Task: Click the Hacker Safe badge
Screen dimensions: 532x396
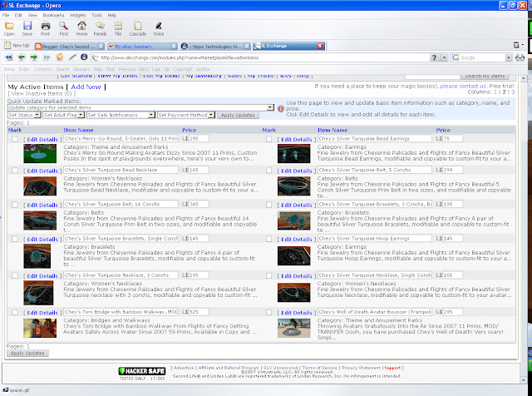Action: 142,373
